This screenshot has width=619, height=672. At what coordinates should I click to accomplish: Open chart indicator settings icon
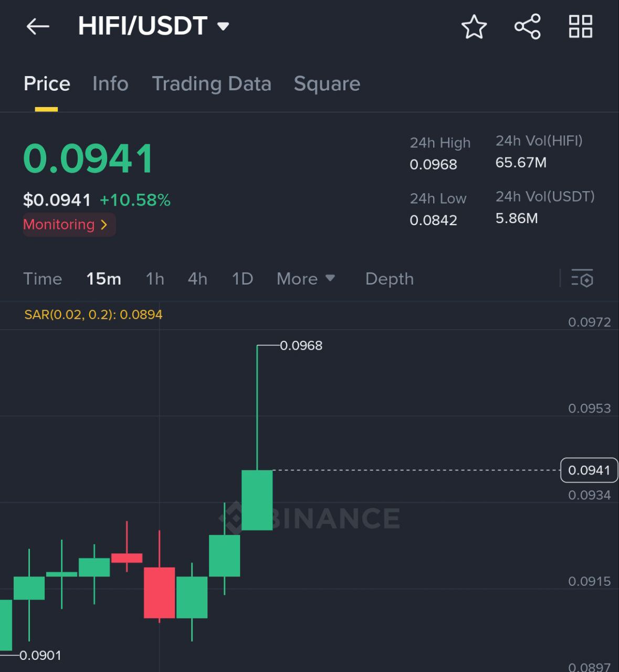pos(582,278)
